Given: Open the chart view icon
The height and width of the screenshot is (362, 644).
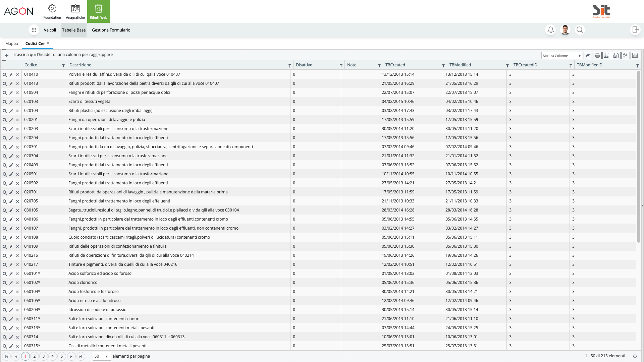Looking at the screenshot, I should (635, 56).
